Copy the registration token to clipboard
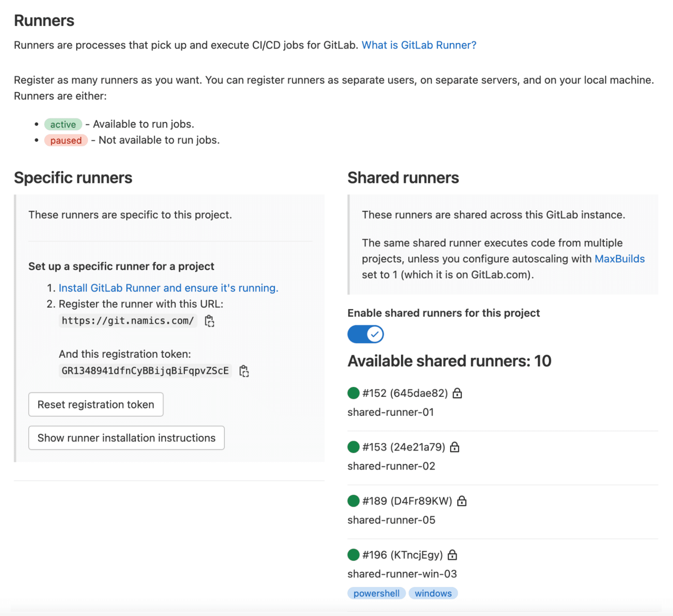This screenshot has height=616, width=673. (x=244, y=371)
